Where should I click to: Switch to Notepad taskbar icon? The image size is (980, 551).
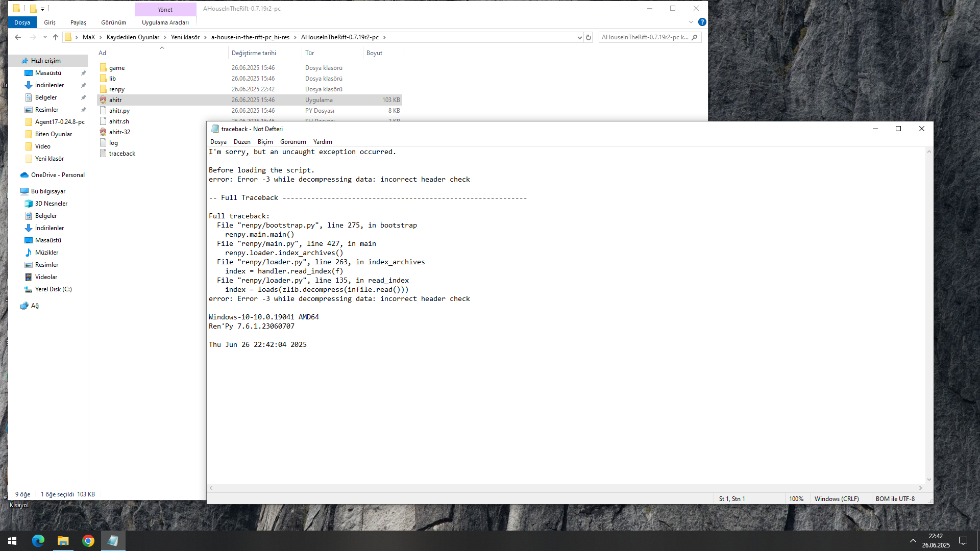(x=113, y=541)
